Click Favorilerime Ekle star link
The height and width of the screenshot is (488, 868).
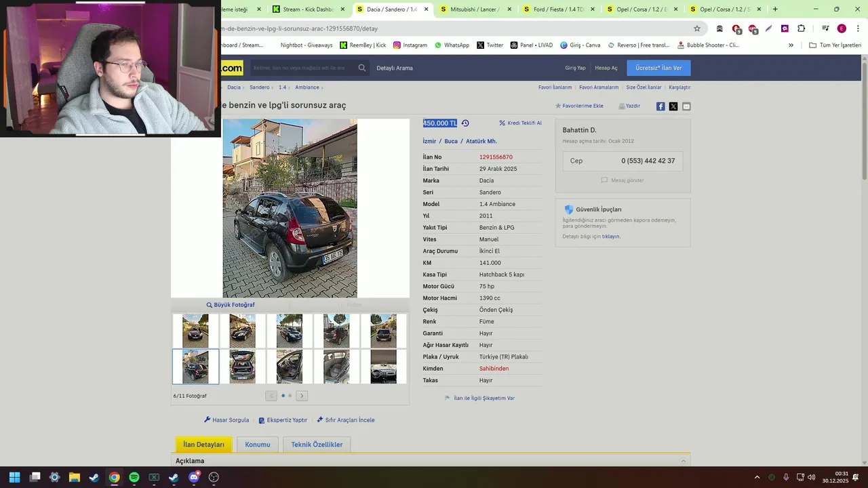(579, 106)
